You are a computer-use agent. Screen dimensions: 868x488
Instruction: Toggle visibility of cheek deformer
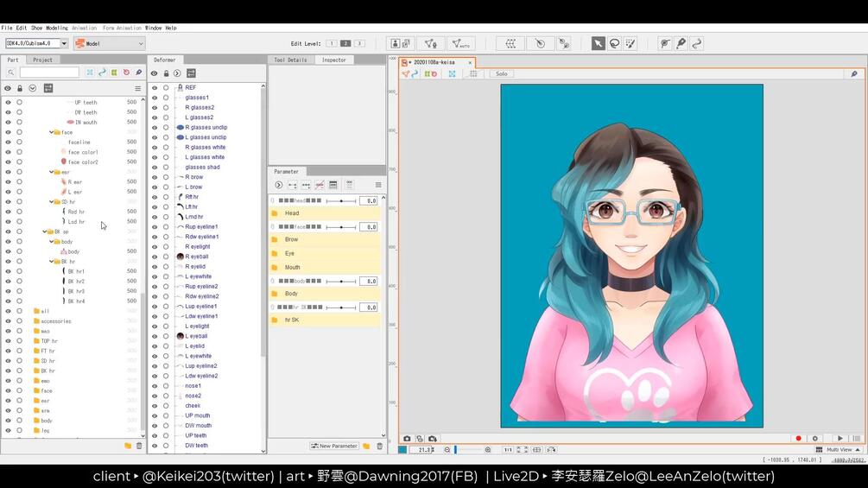[155, 406]
